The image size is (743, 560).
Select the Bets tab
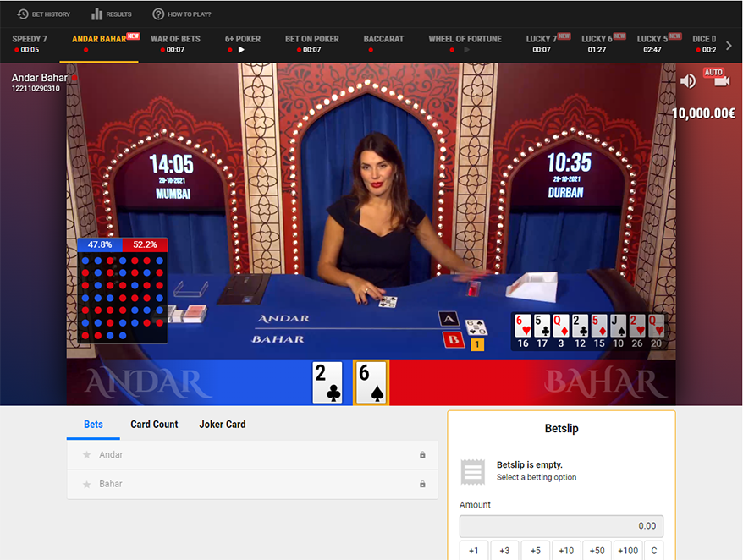(x=93, y=424)
